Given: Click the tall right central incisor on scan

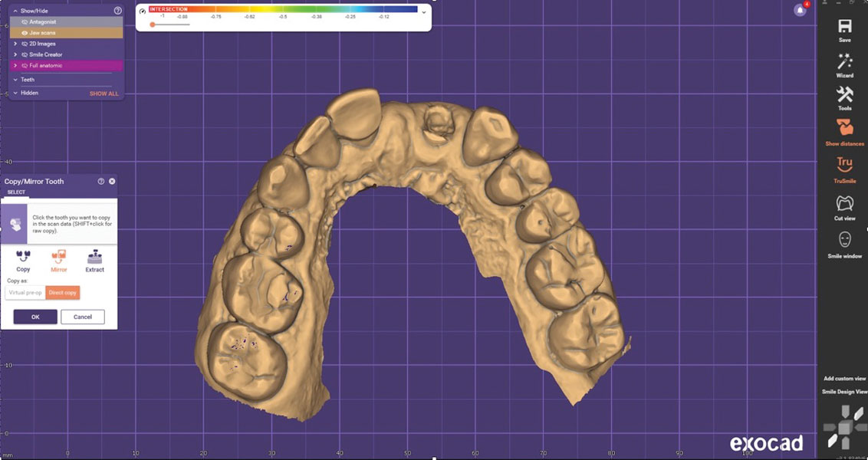Looking at the screenshot, I should tap(354, 113).
